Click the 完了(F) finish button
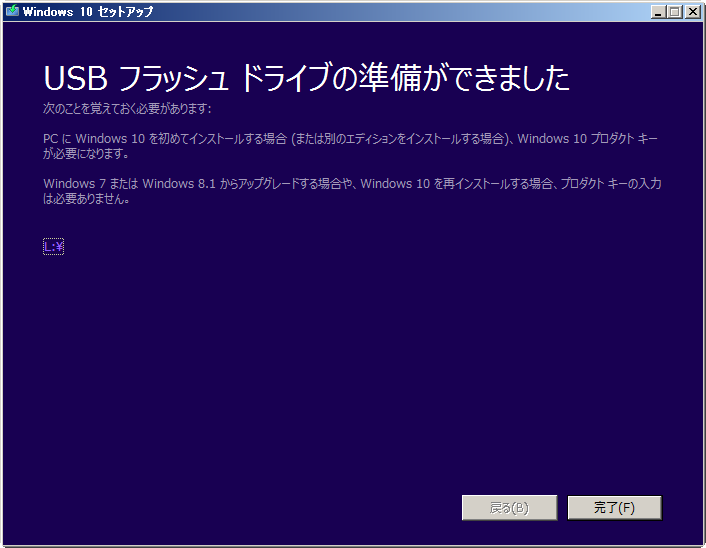The width and height of the screenshot is (706, 548). pos(615,507)
